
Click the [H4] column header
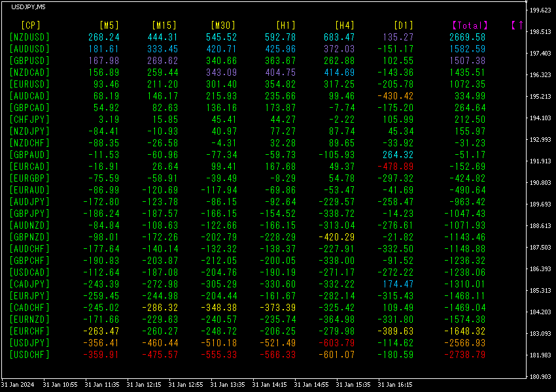click(345, 25)
